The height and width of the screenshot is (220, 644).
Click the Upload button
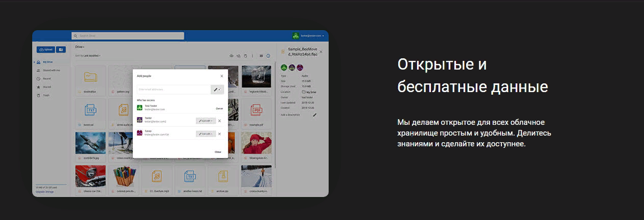point(45,50)
